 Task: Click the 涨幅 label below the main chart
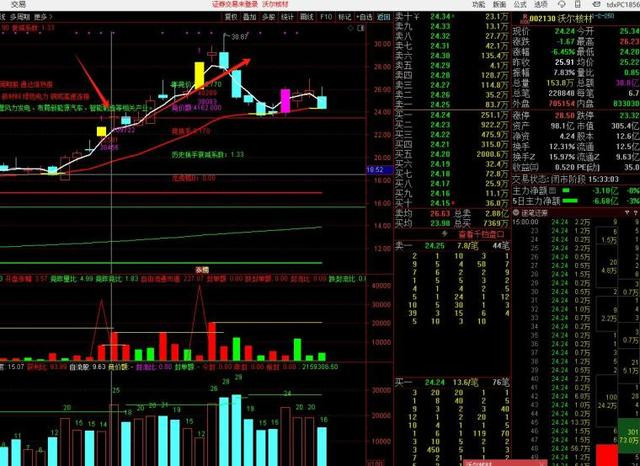point(202,269)
